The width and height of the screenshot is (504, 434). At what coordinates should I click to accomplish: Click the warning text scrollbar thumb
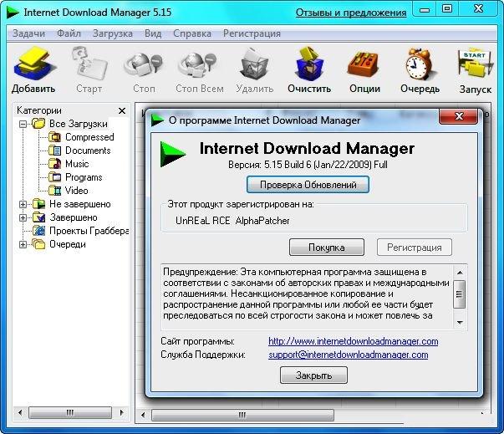point(460,294)
